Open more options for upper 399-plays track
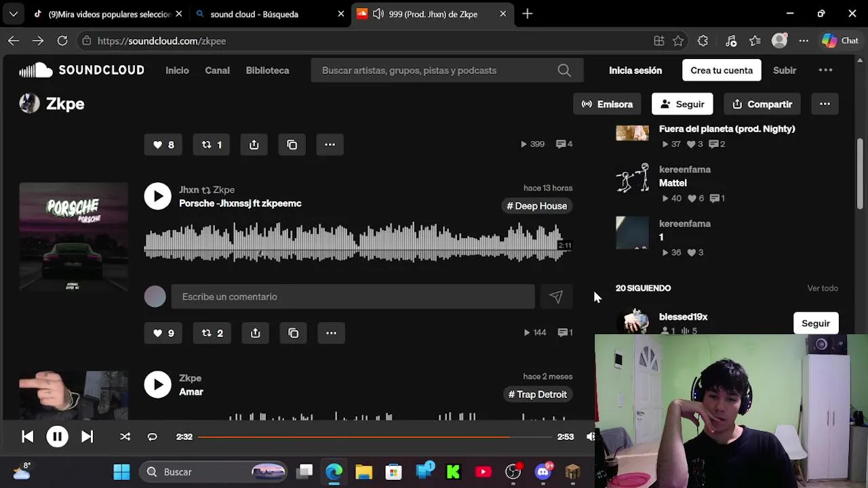 pyautogui.click(x=330, y=144)
